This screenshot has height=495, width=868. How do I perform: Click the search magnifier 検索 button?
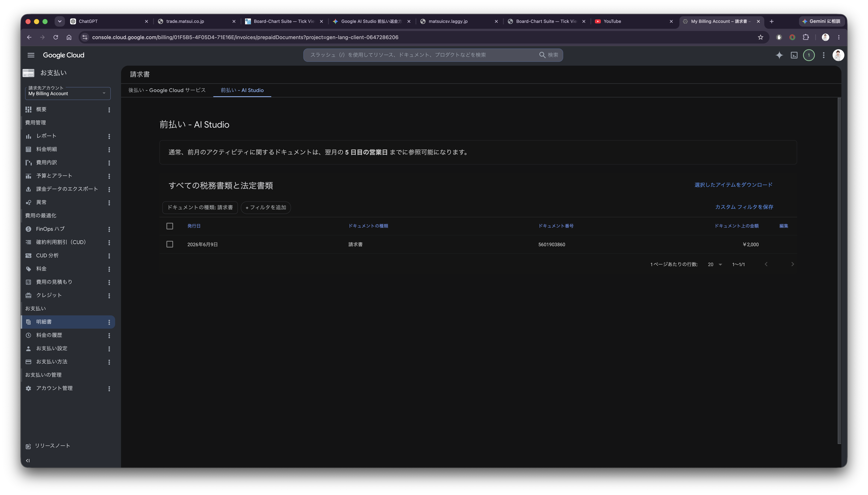tap(548, 55)
